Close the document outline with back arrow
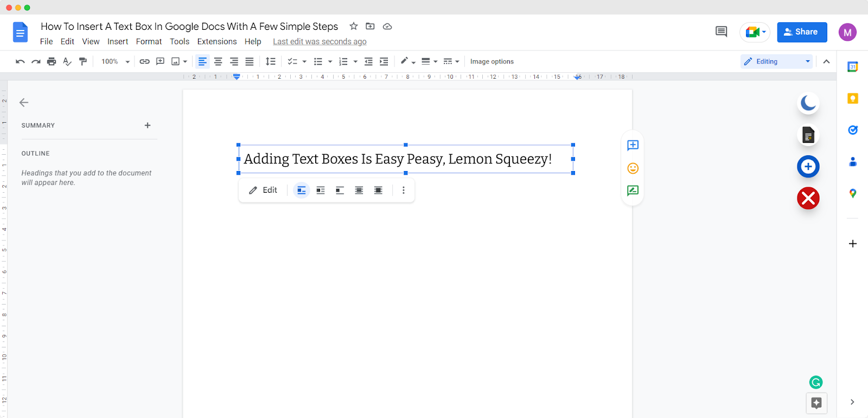The height and width of the screenshot is (418, 868). tap(24, 103)
